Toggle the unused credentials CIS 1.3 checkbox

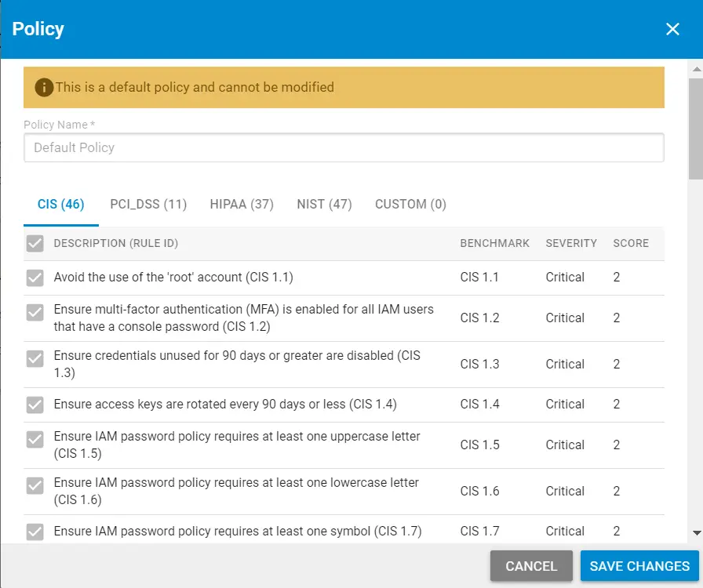point(35,358)
